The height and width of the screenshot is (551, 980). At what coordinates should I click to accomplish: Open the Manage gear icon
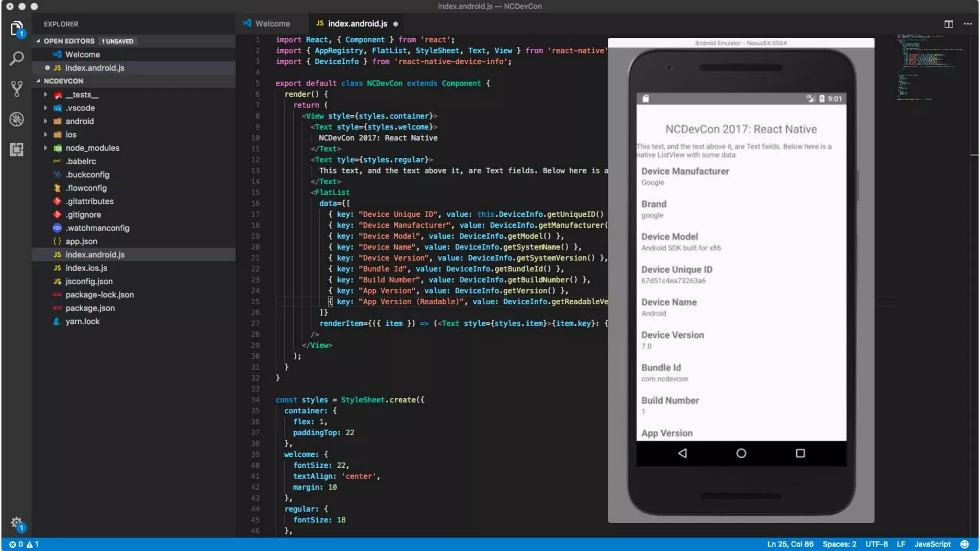(16, 522)
